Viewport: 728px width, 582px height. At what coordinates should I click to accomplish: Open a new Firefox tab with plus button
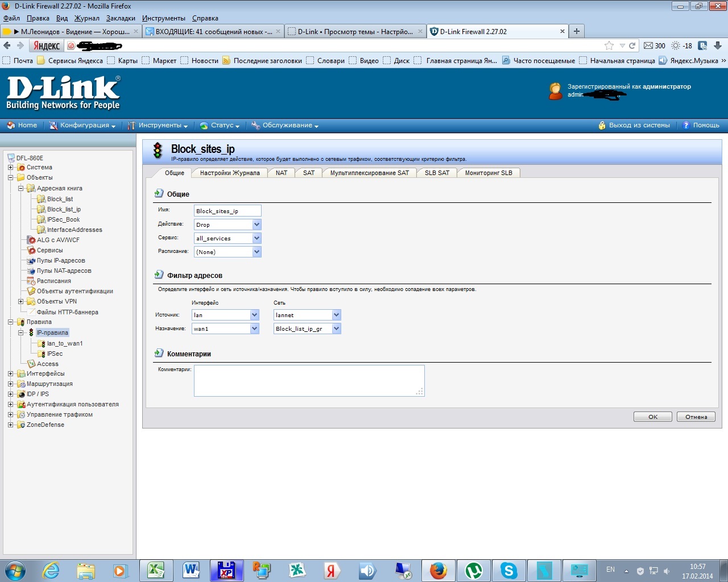tap(577, 31)
